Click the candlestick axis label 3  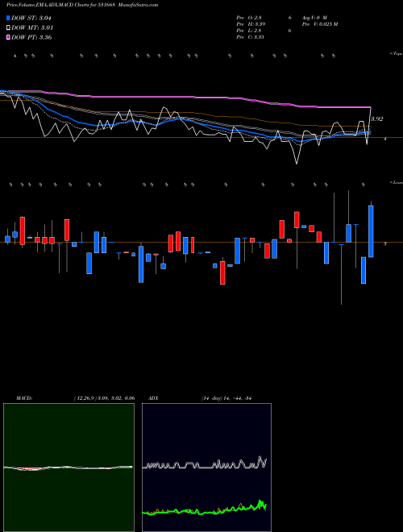coord(384,243)
